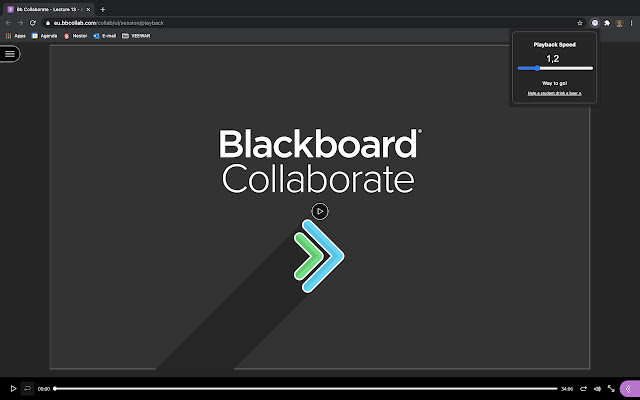Click the playback speed extension icon in toolbar
640x400 pixels.
point(595,23)
